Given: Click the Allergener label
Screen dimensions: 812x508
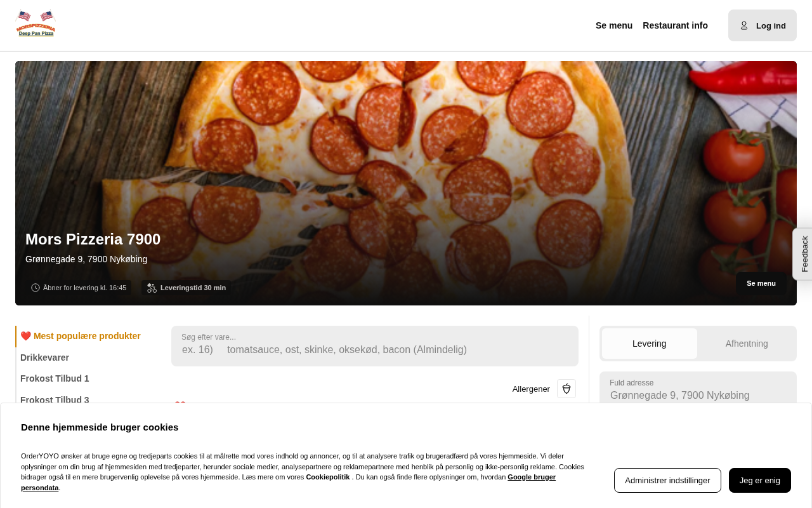Looking at the screenshot, I should [x=531, y=389].
